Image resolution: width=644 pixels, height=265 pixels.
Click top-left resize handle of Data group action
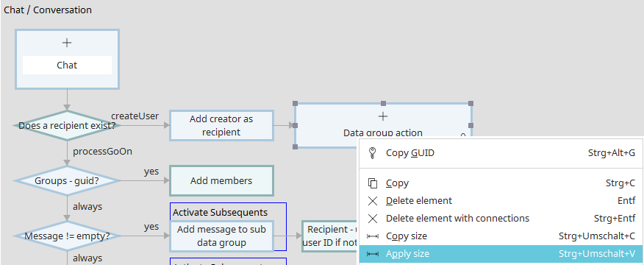point(295,103)
